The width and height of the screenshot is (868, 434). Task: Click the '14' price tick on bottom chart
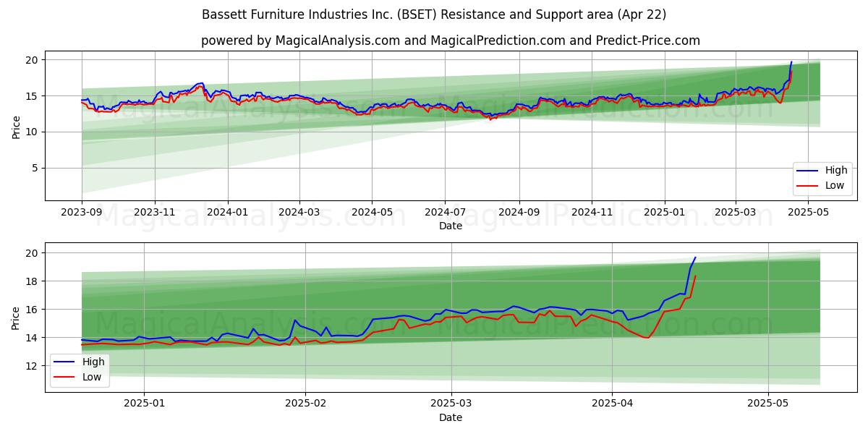(x=32, y=338)
